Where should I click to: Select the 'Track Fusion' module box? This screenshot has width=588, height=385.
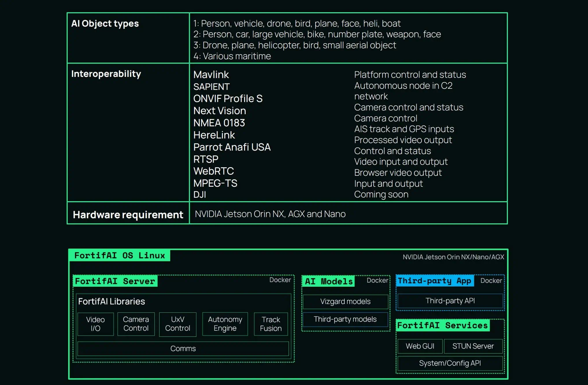click(x=271, y=324)
